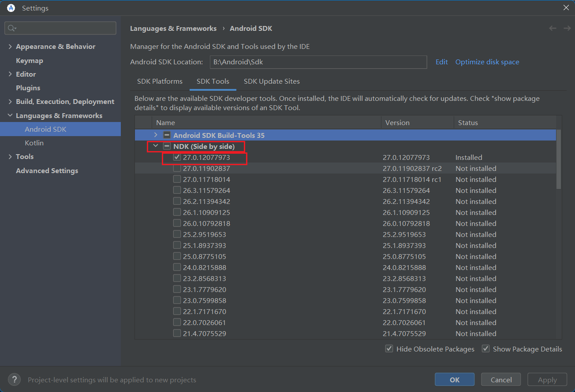Screen dimensions: 575x392
Task: Click the search magnifier icon
Action: (11, 28)
